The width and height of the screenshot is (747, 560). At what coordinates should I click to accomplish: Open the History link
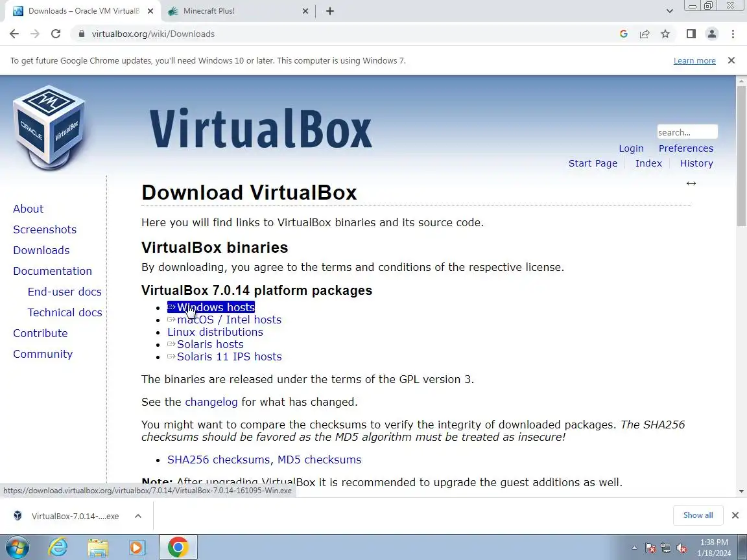click(696, 163)
